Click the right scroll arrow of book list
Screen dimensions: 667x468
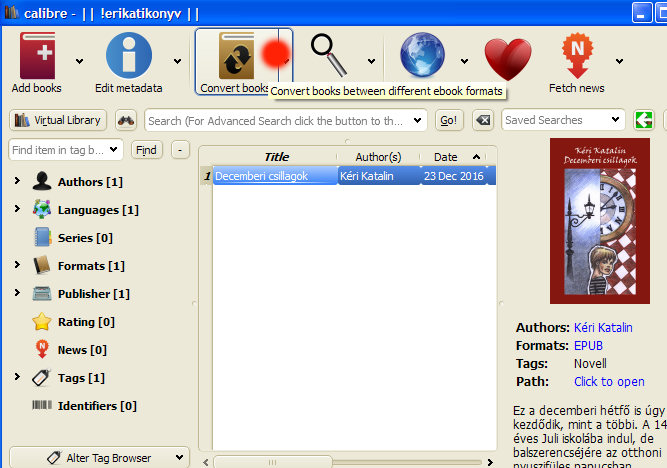[490, 462]
